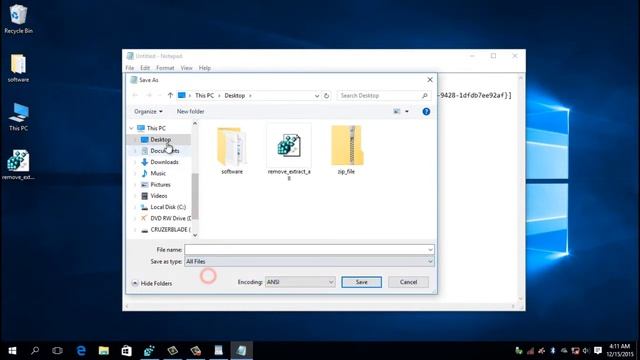Go back with the dialog's back arrow
The height and width of the screenshot is (360, 640).
click(135, 95)
